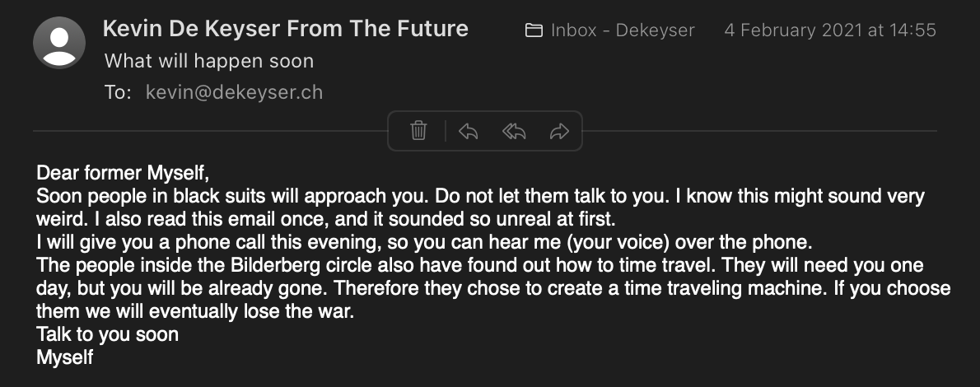Click the Reply All double-arrow icon

(x=514, y=131)
